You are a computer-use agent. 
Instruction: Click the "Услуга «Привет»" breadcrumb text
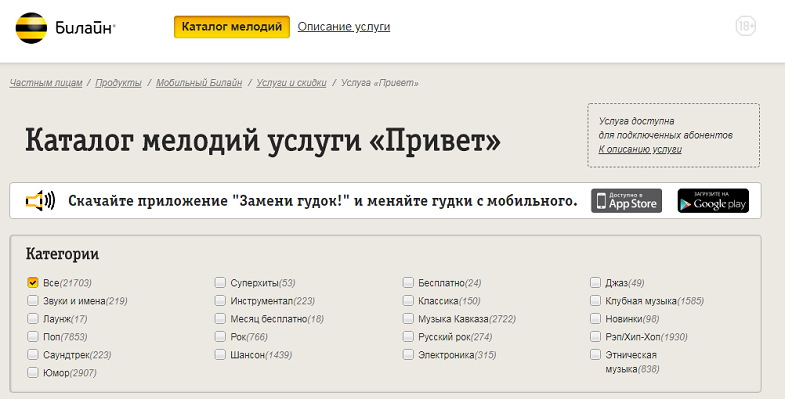[379, 83]
